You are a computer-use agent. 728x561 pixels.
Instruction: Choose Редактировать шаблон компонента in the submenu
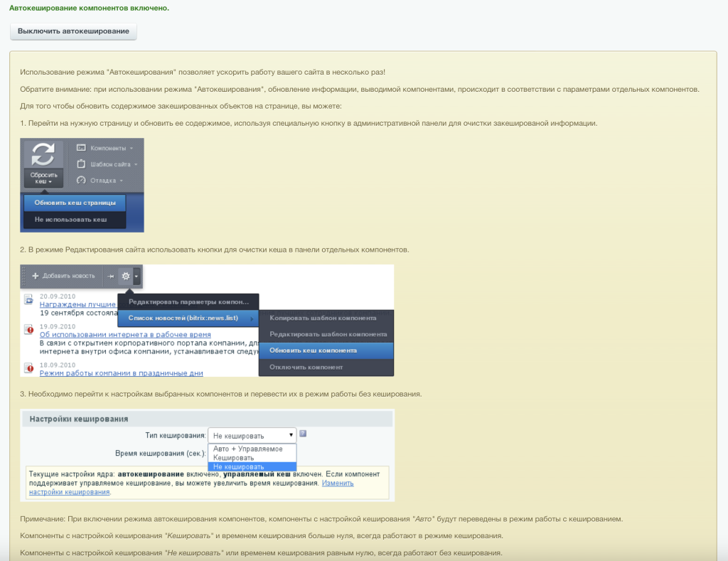tap(326, 334)
